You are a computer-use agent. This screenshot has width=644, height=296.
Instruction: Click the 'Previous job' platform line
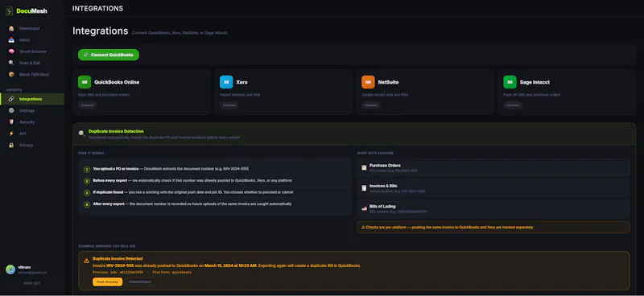point(142,272)
